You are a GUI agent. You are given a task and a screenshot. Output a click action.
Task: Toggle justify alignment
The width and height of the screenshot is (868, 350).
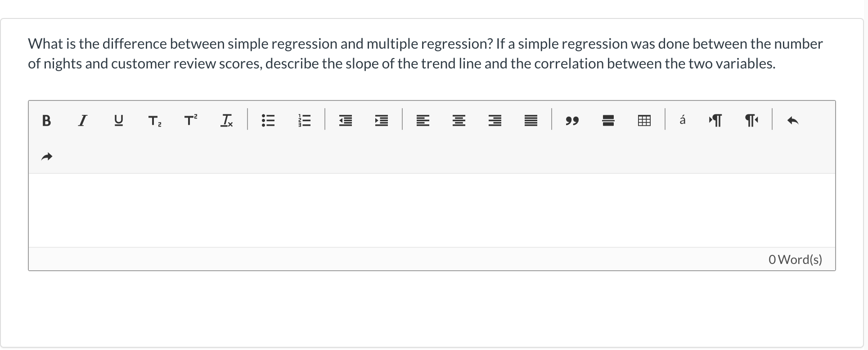tap(531, 120)
